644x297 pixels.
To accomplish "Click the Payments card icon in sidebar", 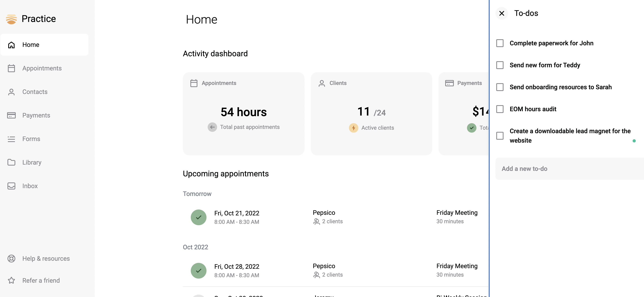I will pos(12,115).
